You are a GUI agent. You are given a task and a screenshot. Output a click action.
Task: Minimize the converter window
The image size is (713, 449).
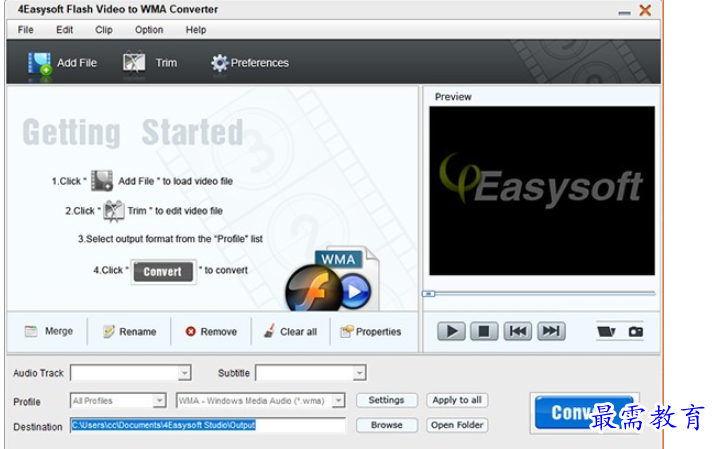click(x=624, y=12)
